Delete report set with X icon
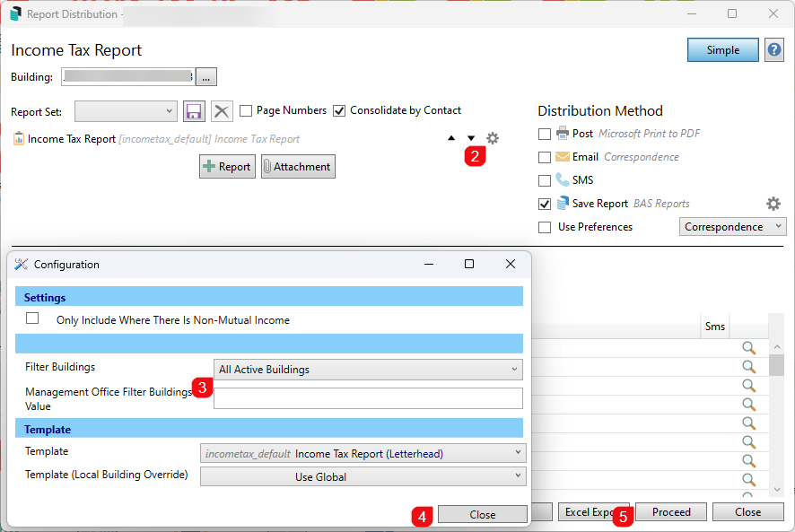 222,111
